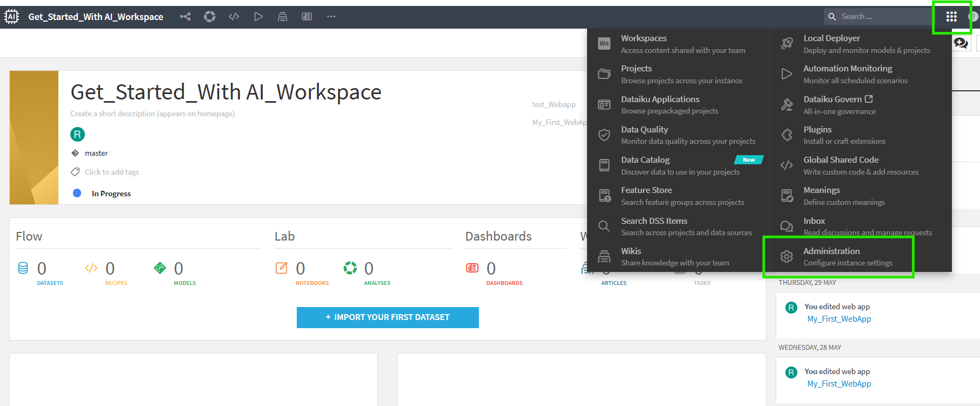Viewport: 980px width, 406px height.
Task: Click the Inbox chat bubbles icon
Action: [x=787, y=226]
